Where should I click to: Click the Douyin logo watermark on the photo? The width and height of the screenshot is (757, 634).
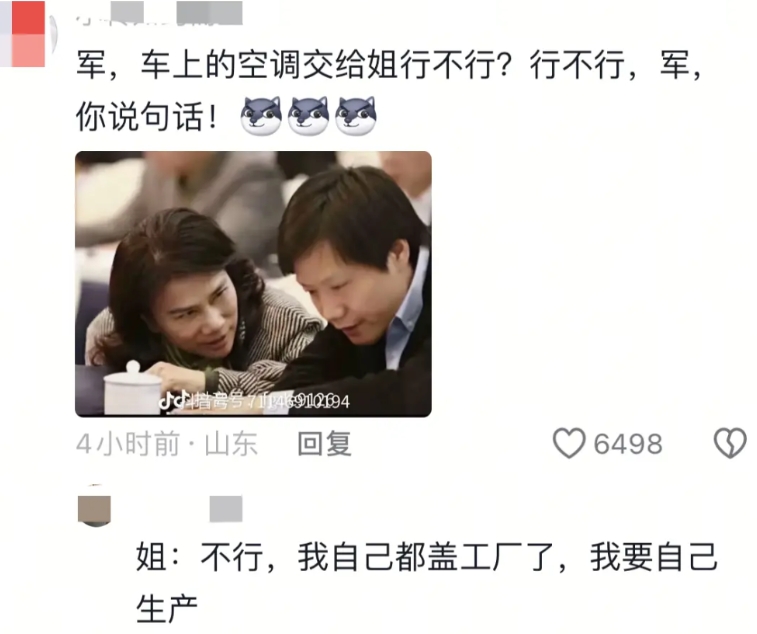point(173,400)
